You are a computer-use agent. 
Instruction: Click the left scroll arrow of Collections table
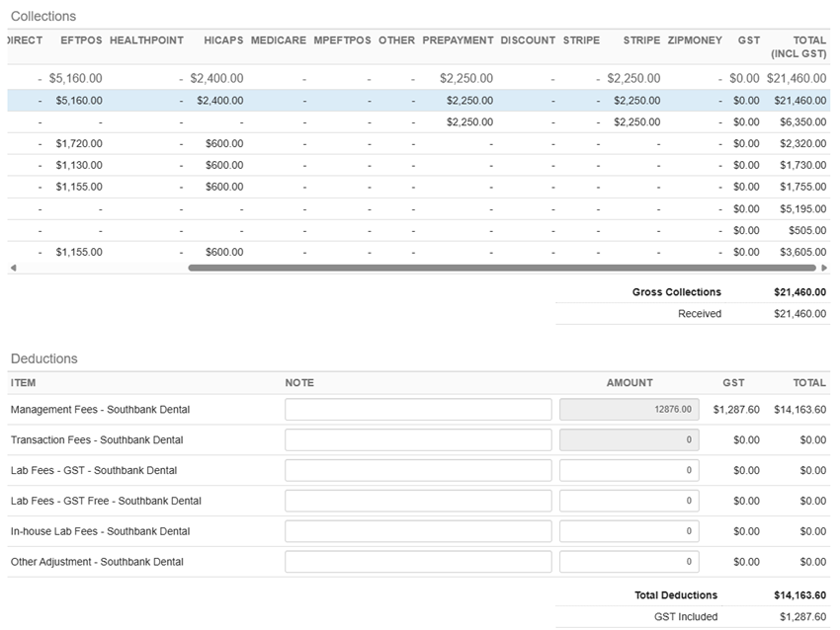coord(13,268)
